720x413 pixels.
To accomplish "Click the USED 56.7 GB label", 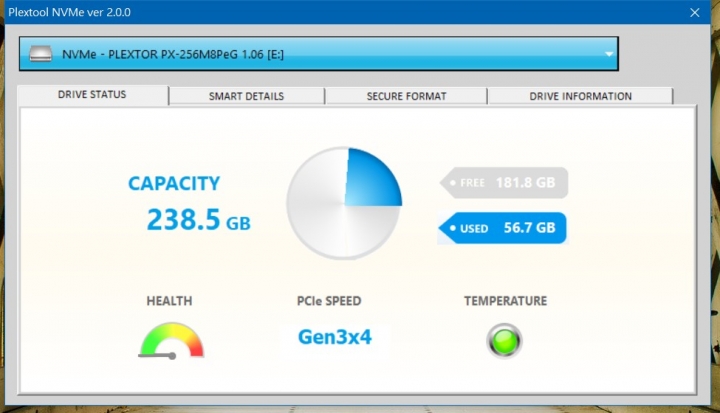I will [x=502, y=228].
